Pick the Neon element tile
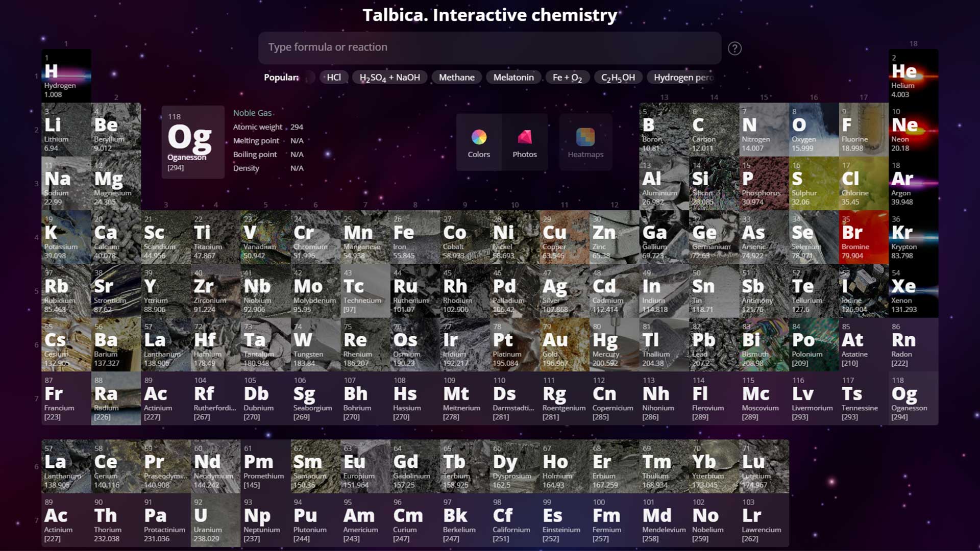This screenshot has height=551, width=980. (x=914, y=130)
